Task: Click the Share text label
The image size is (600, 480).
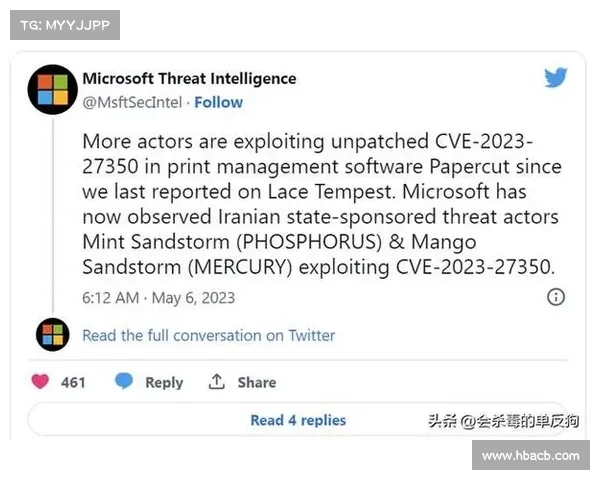Action: coord(257,382)
